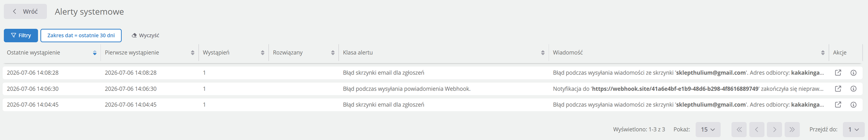Go to the last page of results
Viewport: 868px width, 140px height.
792,130
